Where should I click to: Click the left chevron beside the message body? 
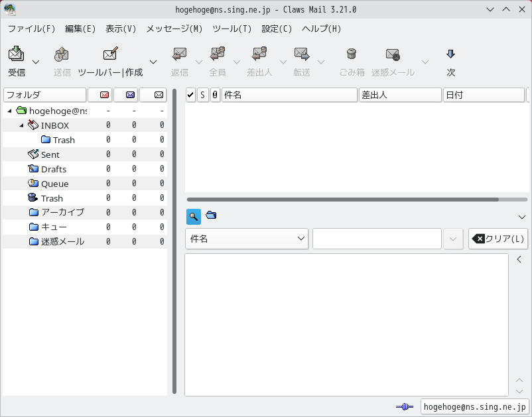coord(519,259)
